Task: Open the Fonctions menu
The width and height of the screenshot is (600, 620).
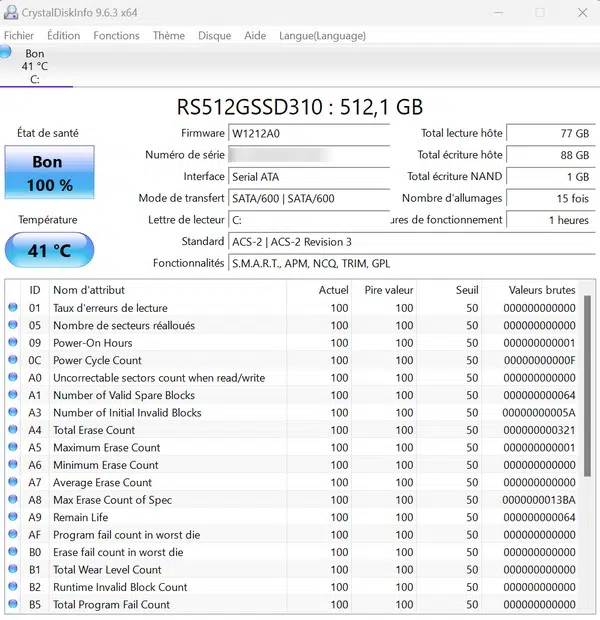Action: click(x=116, y=35)
